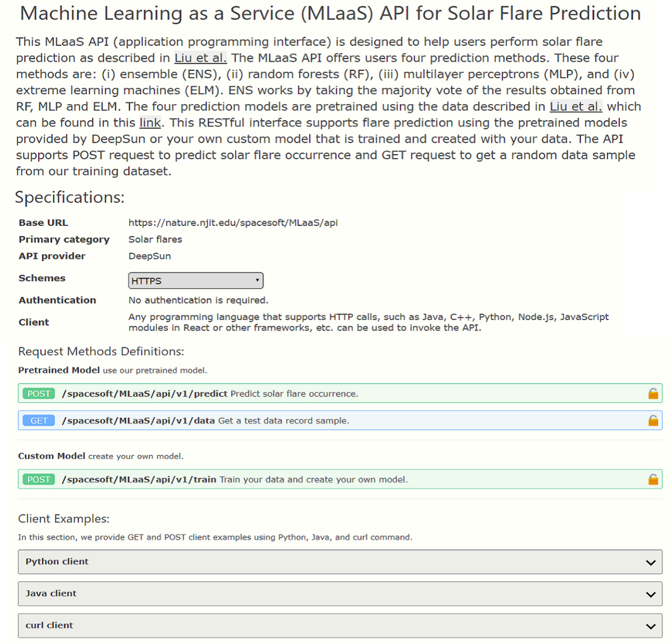Image resolution: width=671 pixels, height=644 pixels.
Task: Select the POST badge for the predict endpoint
Action: (38, 393)
